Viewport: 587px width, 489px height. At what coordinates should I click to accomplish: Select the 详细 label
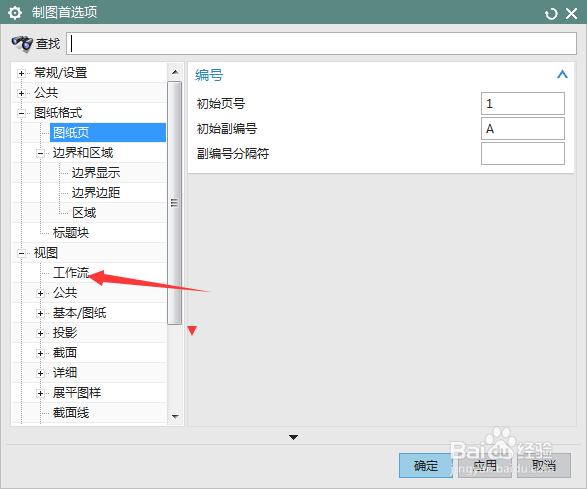pos(65,373)
